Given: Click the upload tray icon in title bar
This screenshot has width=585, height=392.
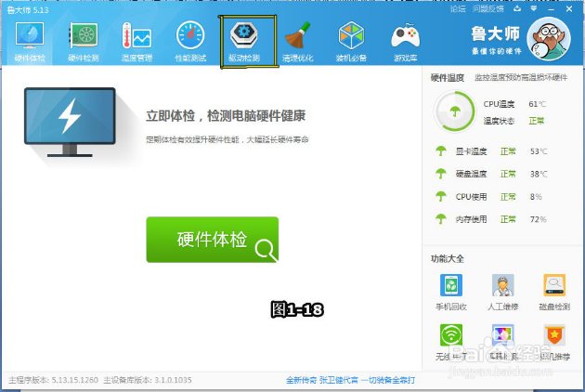Looking at the screenshot, I should click(517, 8).
